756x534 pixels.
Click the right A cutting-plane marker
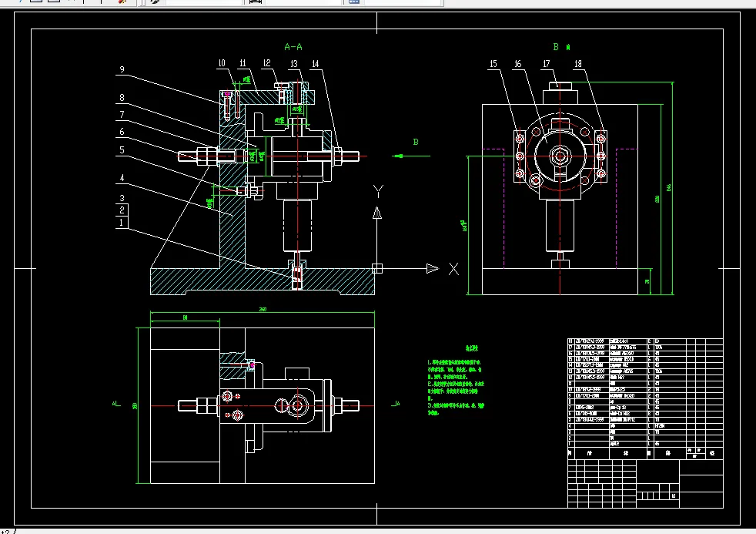[396, 403]
